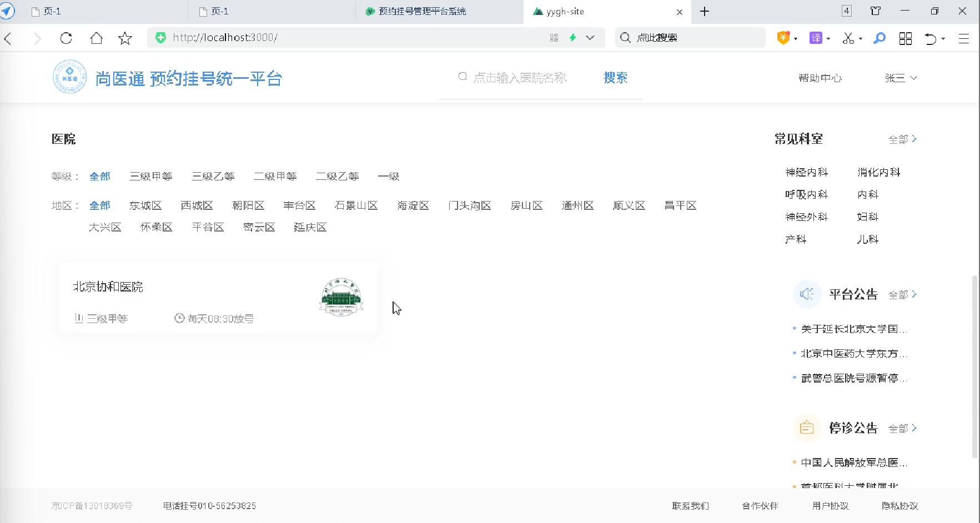The width and height of the screenshot is (980, 523).
Task: Filter hospitals by 海淀区
Action: click(413, 205)
